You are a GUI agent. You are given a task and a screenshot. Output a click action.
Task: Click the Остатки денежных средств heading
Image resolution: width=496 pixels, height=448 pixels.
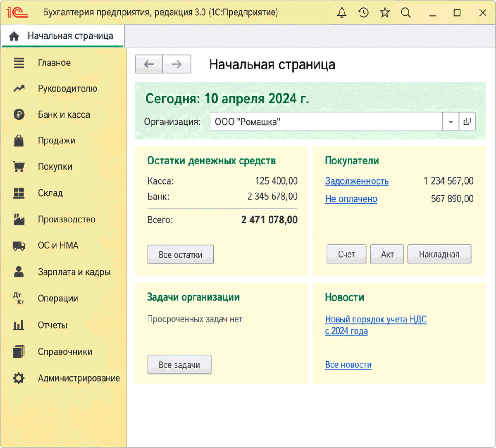212,161
